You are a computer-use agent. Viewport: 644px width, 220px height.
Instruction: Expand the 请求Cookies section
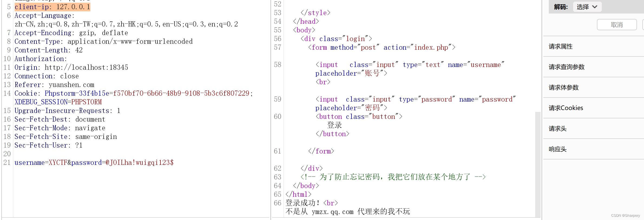click(x=593, y=108)
